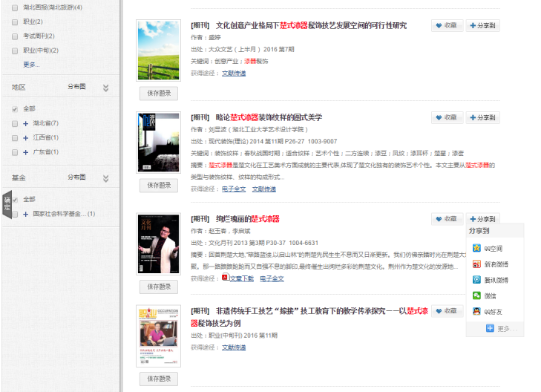Viewport: 541px width, 392px height.
Task: Show 更多... journal filters
Action: tap(31, 65)
